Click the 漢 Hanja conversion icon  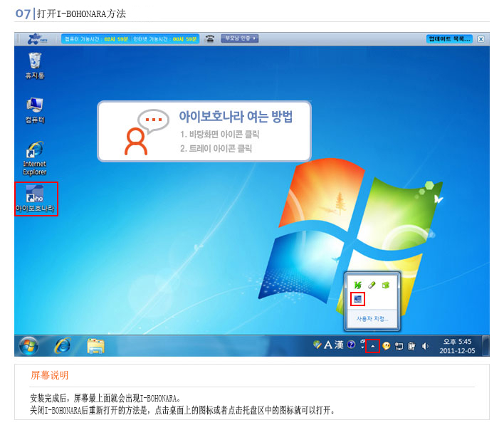click(x=339, y=345)
